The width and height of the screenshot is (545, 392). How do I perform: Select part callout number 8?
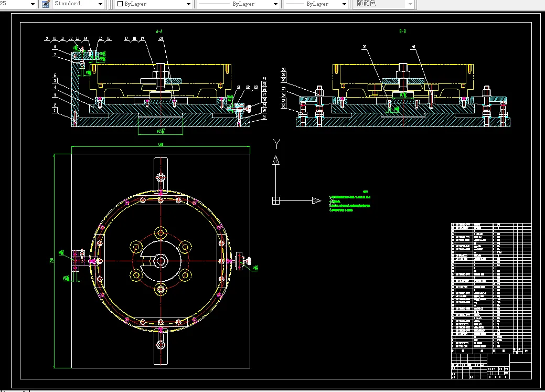click(55, 47)
